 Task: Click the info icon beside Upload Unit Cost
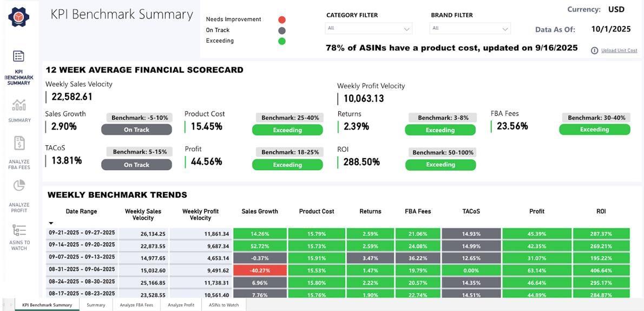594,50
